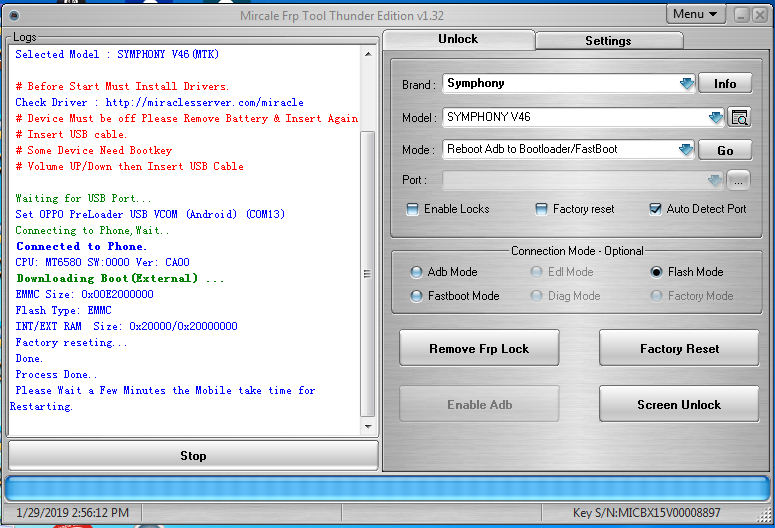Select the Diag Mode radio button
The height and width of the screenshot is (528, 775).
coord(536,296)
